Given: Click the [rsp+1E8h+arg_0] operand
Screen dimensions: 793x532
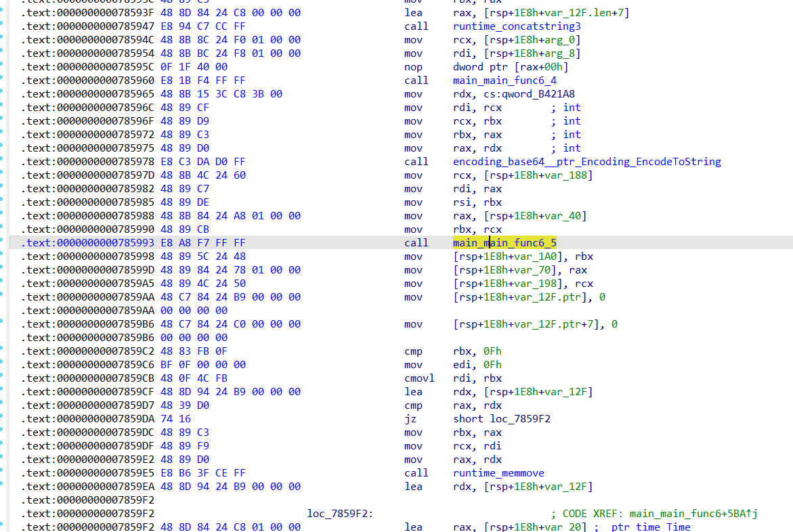Looking at the screenshot, I should [x=532, y=40].
